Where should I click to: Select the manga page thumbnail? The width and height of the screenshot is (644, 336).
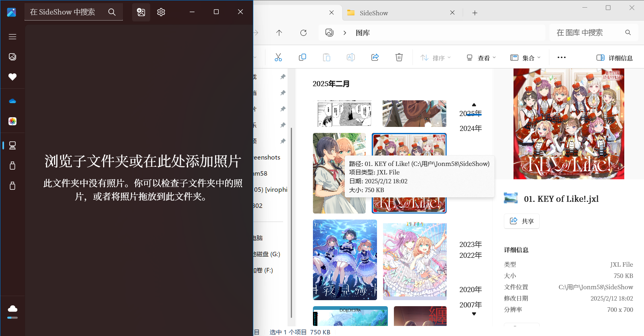pyautogui.click(x=344, y=114)
